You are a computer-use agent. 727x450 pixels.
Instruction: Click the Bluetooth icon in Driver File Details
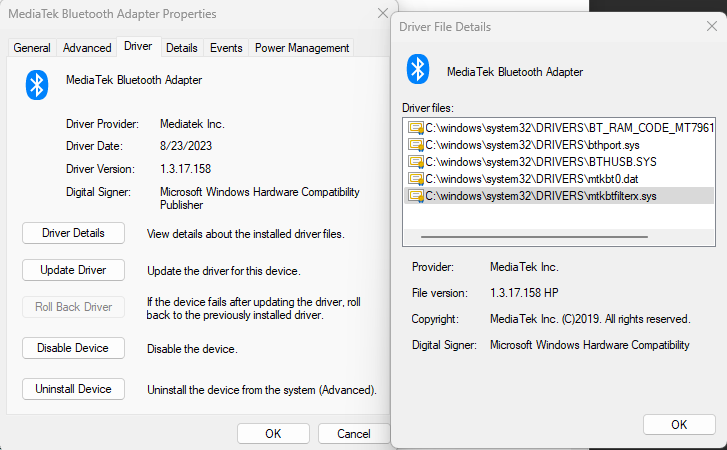point(418,70)
